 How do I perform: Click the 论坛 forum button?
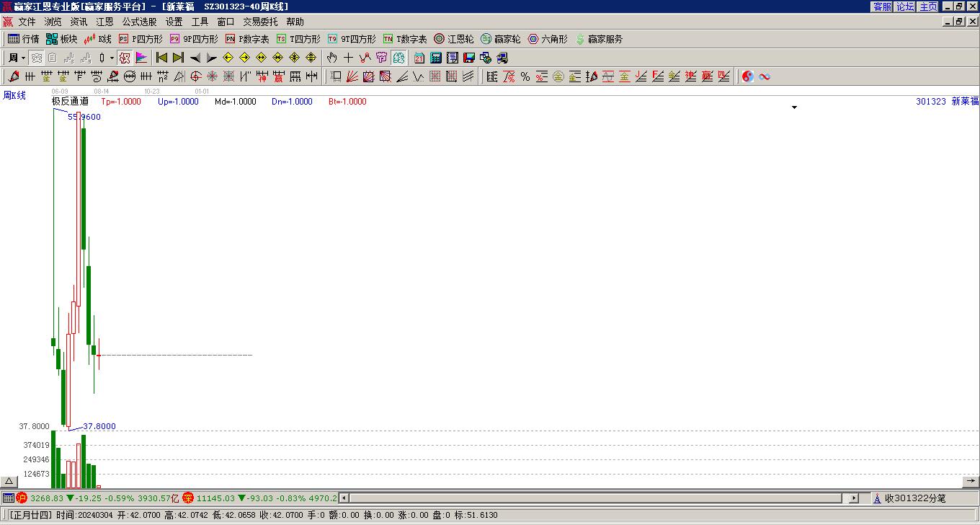point(905,6)
